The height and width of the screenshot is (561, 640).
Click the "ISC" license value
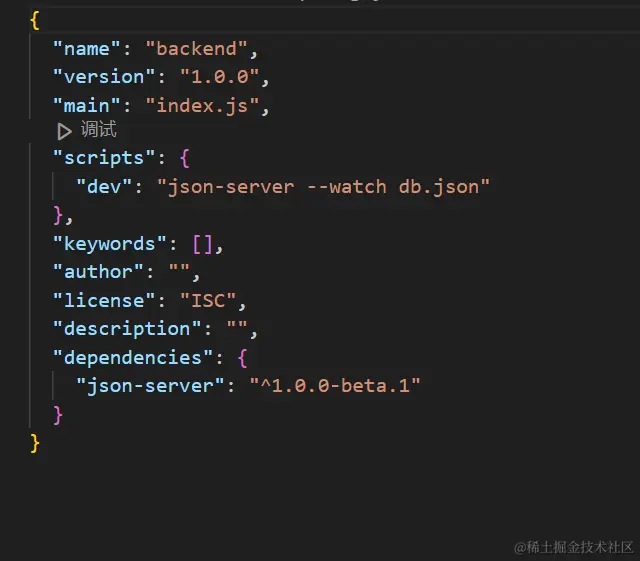(208, 301)
